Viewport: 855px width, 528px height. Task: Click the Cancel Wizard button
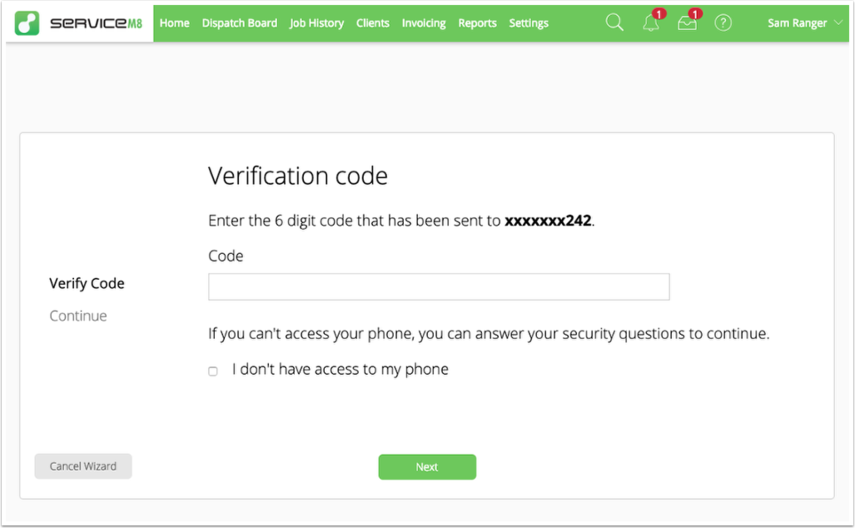(x=83, y=466)
